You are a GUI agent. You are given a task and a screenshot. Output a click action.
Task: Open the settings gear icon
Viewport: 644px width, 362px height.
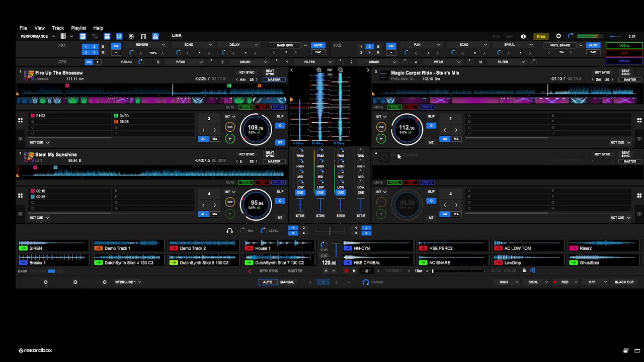558,36
